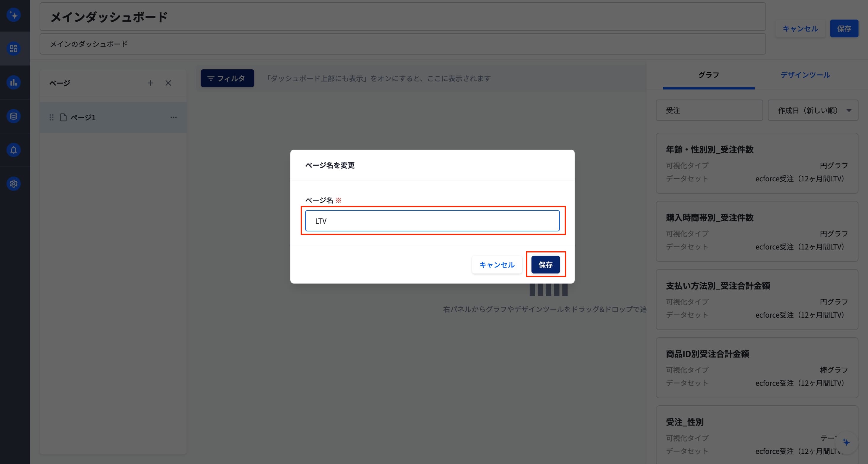Click the フィルタ button
868x464 pixels.
coord(228,78)
